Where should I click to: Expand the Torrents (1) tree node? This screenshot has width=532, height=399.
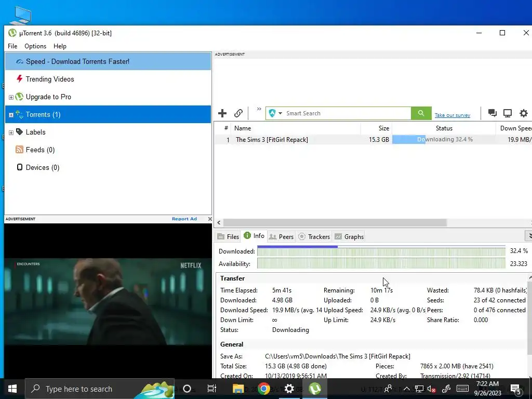coord(11,115)
